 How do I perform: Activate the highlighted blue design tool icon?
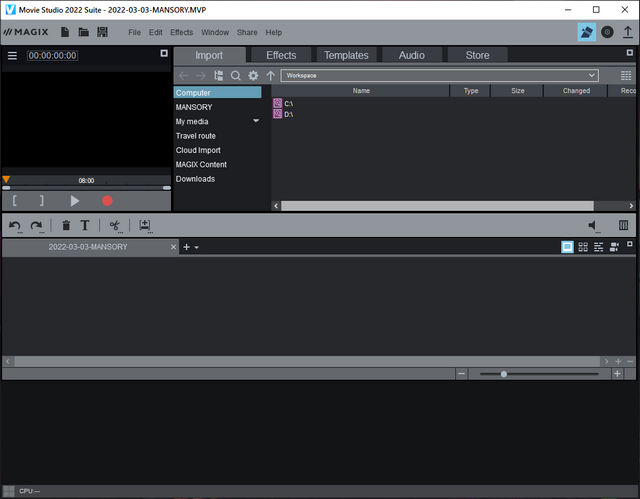click(587, 32)
